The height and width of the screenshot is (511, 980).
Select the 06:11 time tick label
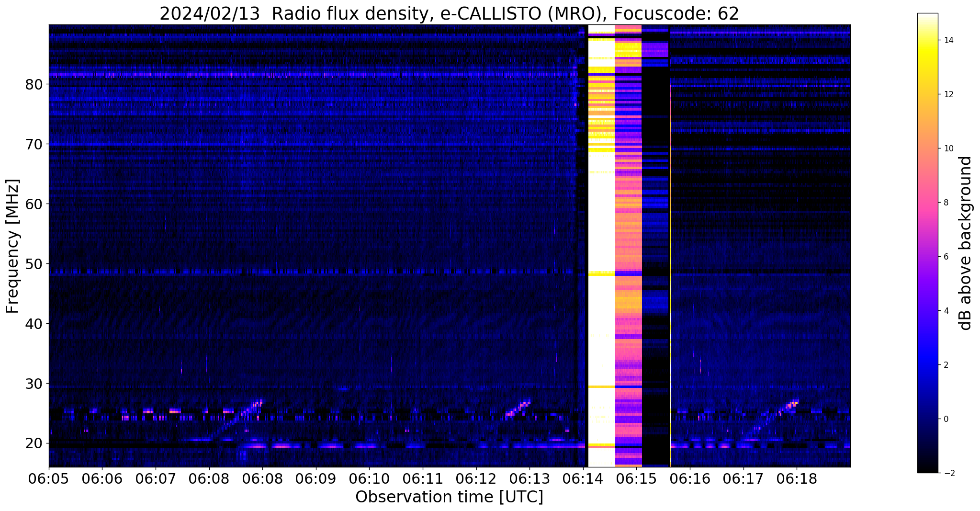[x=423, y=478]
